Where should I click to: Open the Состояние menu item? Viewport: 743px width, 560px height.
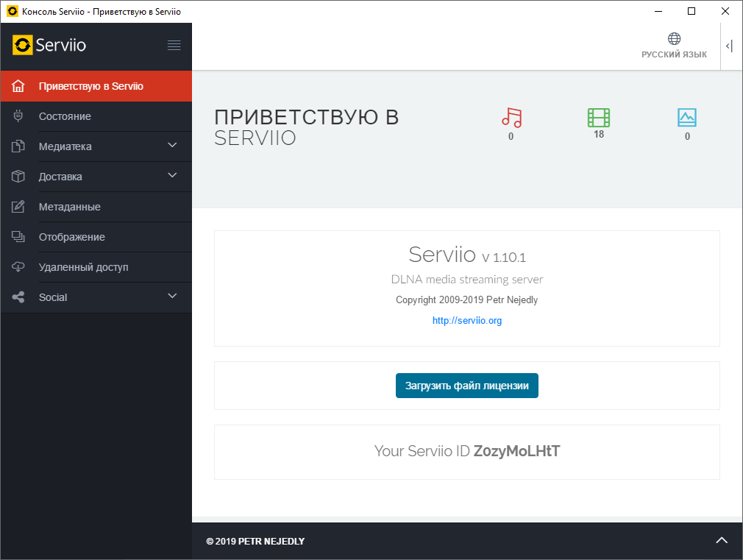click(96, 116)
